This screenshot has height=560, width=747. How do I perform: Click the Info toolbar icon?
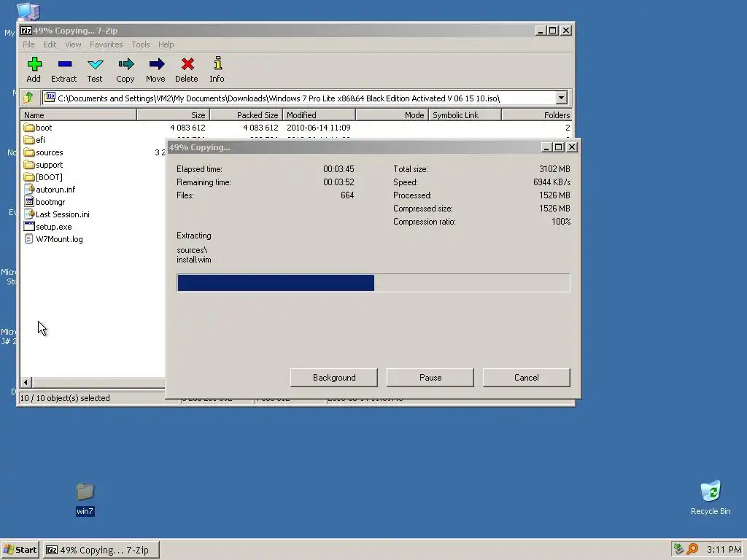pos(217,63)
